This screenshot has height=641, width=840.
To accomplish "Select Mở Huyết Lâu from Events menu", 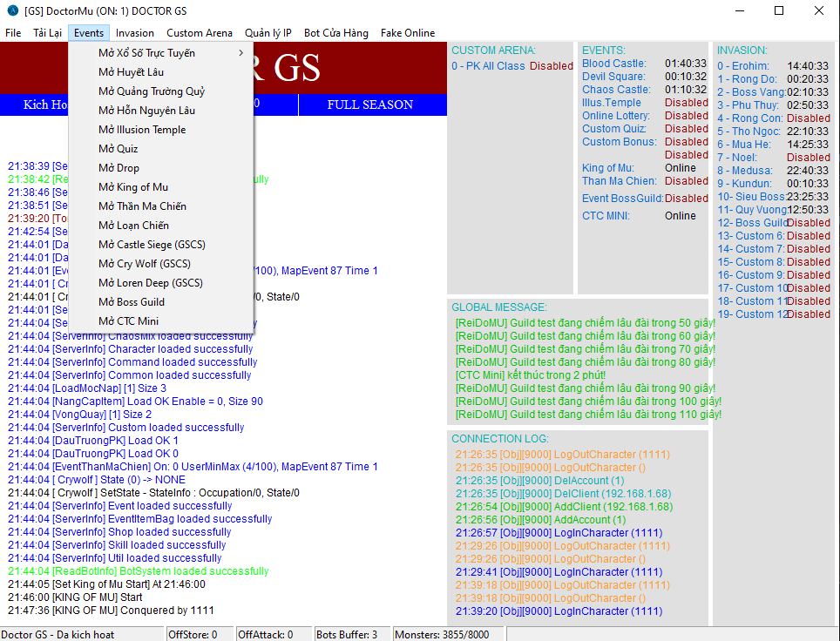I will click(131, 72).
